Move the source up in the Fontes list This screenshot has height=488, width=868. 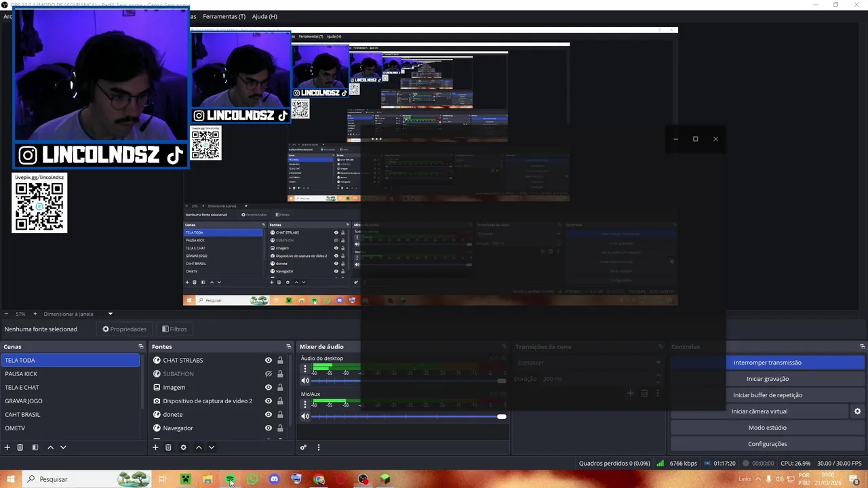[199, 447]
